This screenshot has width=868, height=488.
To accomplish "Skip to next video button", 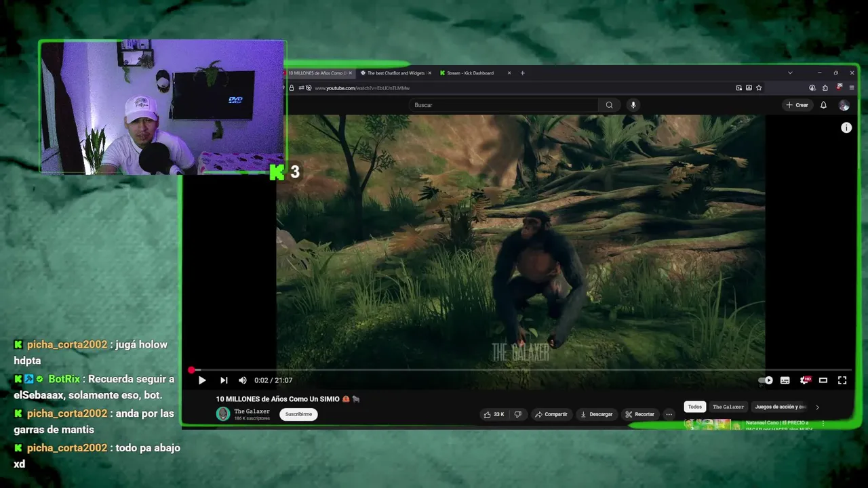I will tap(224, 380).
